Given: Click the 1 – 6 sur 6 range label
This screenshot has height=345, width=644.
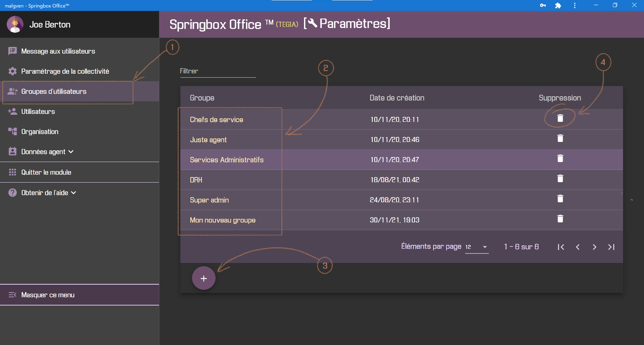Looking at the screenshot, I should pos(521,247).
